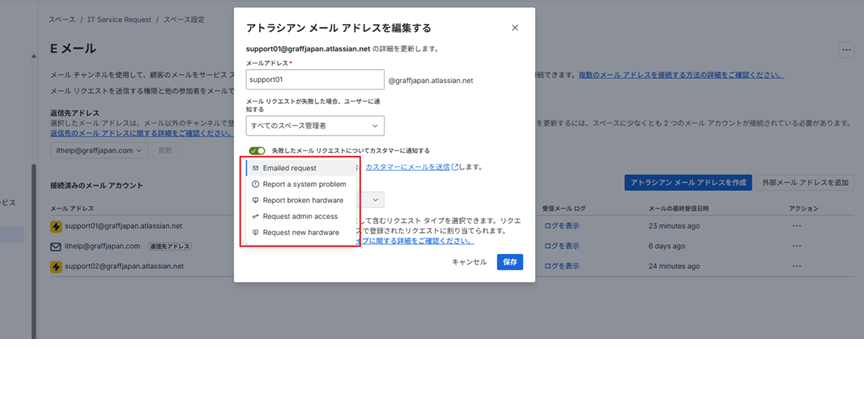Click the external link icon after カスタマーにメールを送信

455,166
